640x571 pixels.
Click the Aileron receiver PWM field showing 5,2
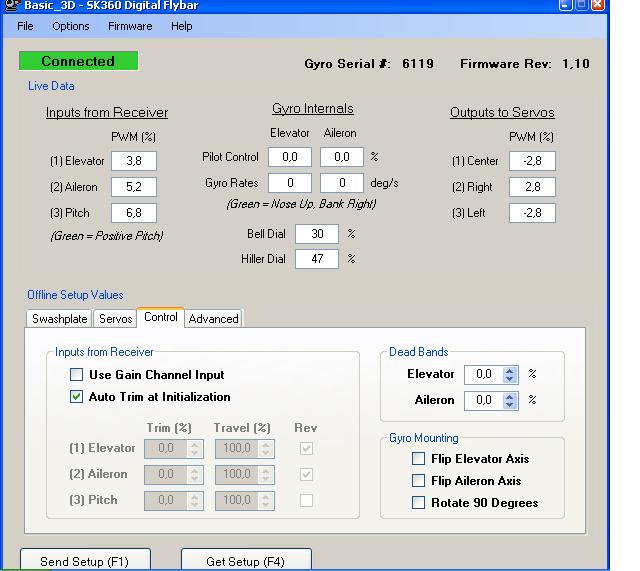click(134, 187)
